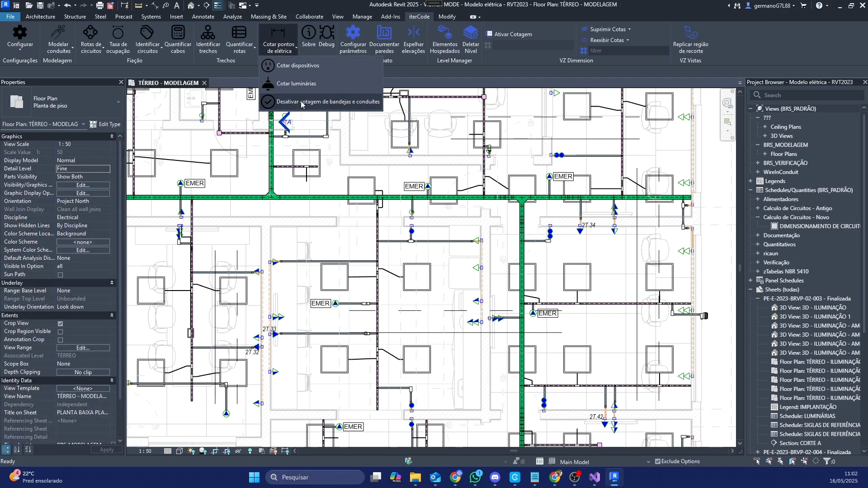
Task: Open Identificar circuitos tool
Action: pyautogui.click(x=147, y=33)
